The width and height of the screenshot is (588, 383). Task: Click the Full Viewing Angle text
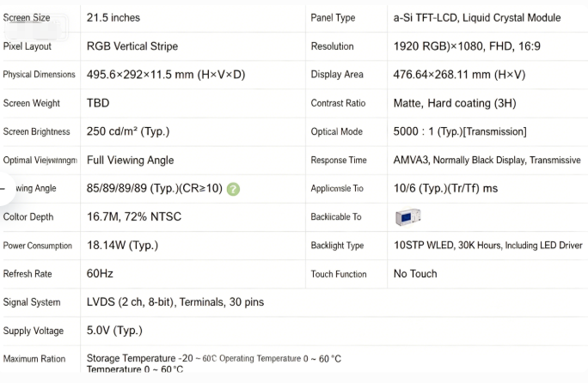(x=131, y=160)
